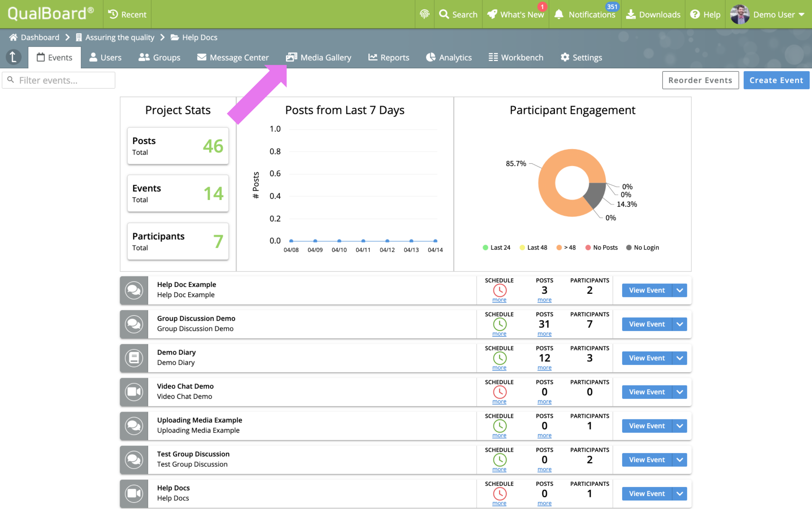Click the red schedule clock for Help Doc Example

(x=499, y=290)
